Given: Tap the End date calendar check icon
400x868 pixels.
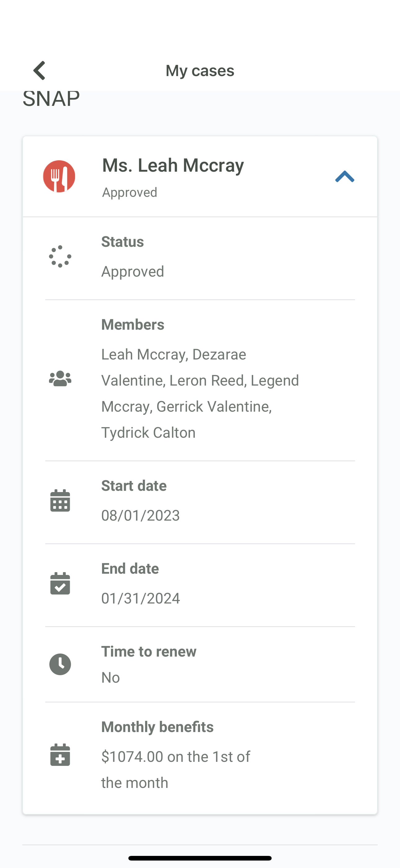Looking at the screenshot, I should coord(60,583).
